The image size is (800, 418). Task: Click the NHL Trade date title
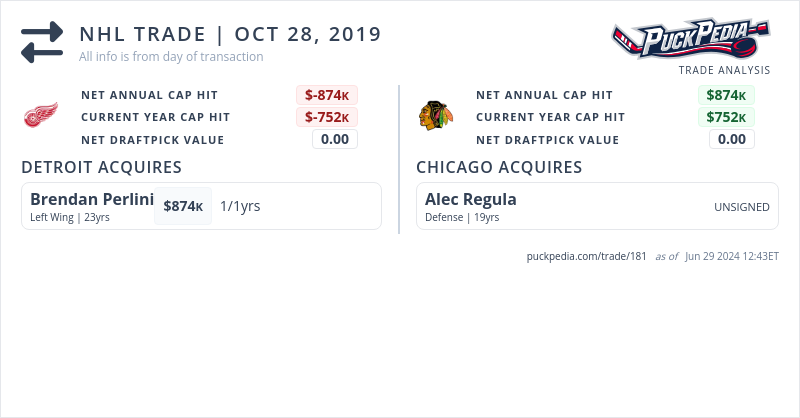230,34
